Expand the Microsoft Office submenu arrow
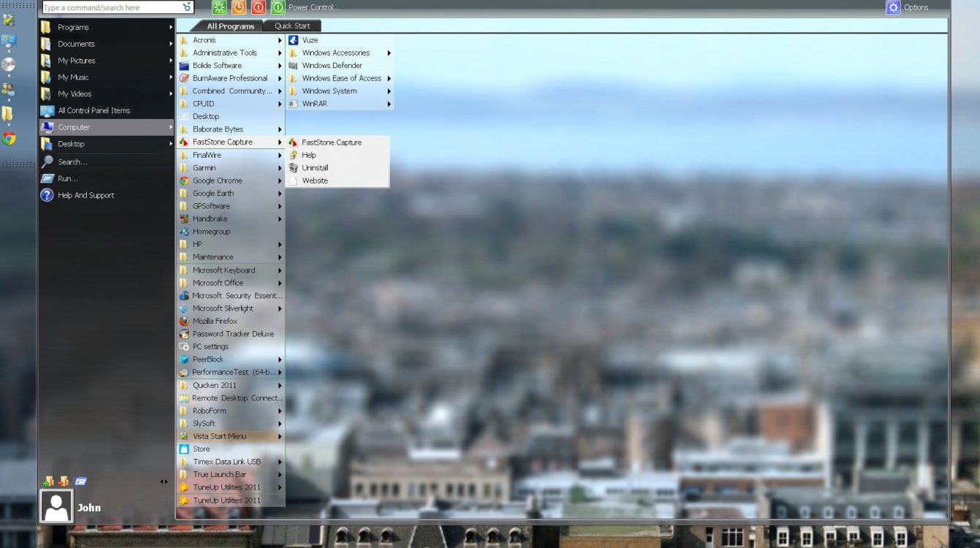 pyautogui.click(x=280, y=283)
